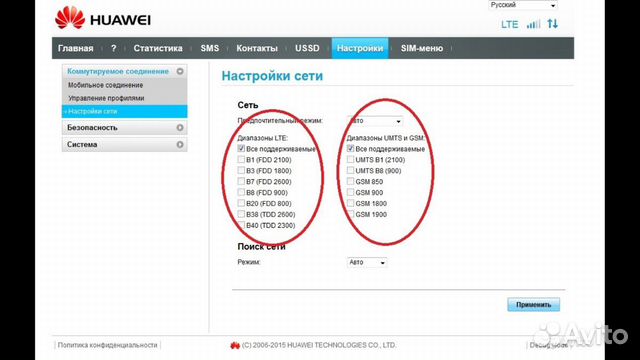Screen dimensions: 640x360
Task: Check the signal strength bars icon
Action: [533, 24]
